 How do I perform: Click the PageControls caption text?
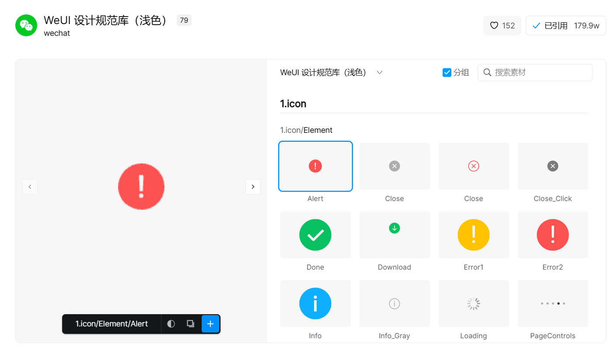pyautogui.click(x=553, y=336)
